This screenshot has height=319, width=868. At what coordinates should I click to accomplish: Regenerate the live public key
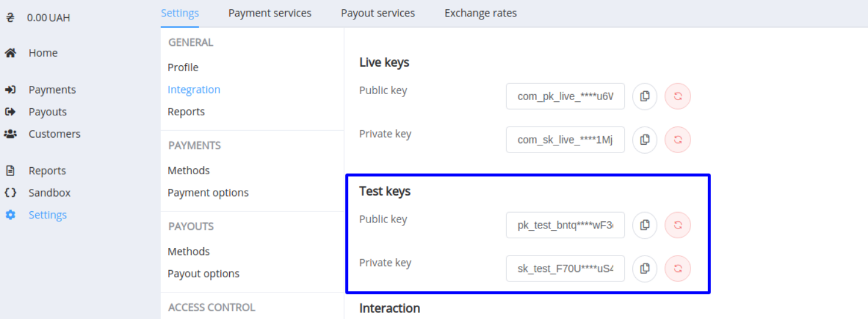[x=678, y=96]
